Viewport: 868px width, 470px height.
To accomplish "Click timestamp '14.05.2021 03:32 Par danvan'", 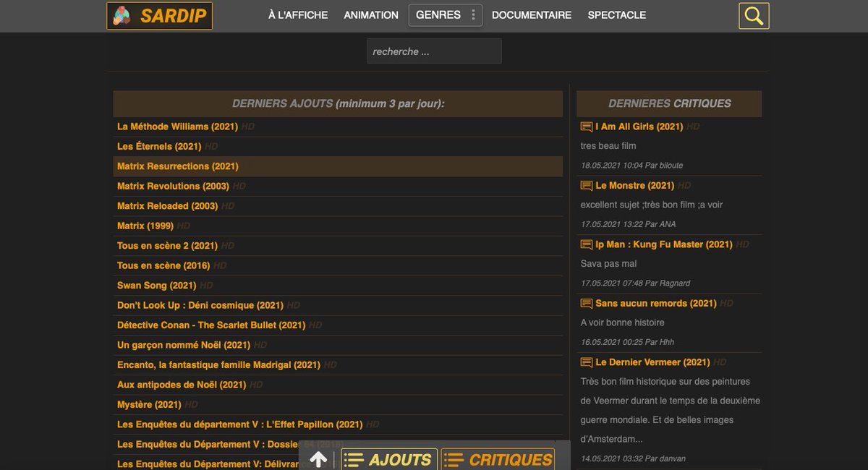I will pos(633,458).
